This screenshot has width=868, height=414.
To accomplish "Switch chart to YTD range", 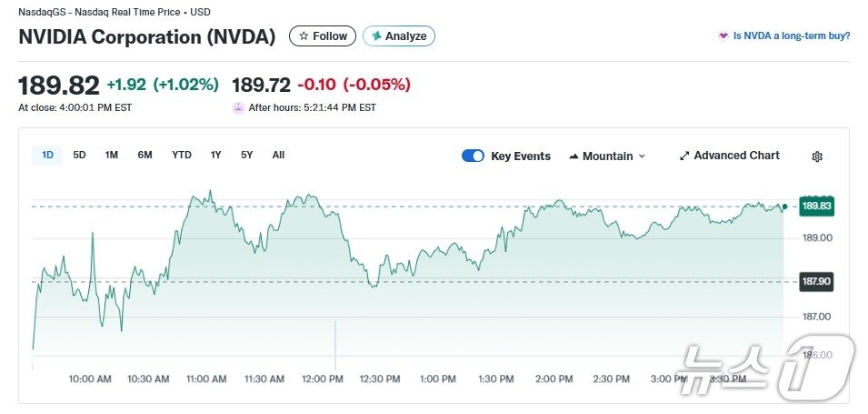I will (182, 155).
